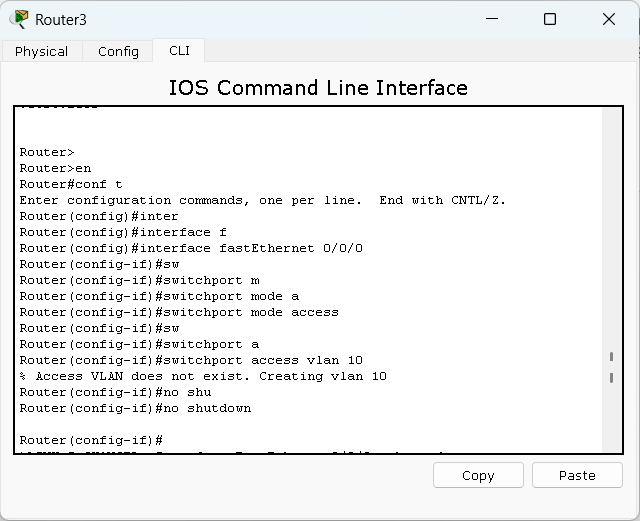Image resolution: width=640 pixels, height=521 pixels.
Task: Open the Config tab
Action: (x=118, y=51)
